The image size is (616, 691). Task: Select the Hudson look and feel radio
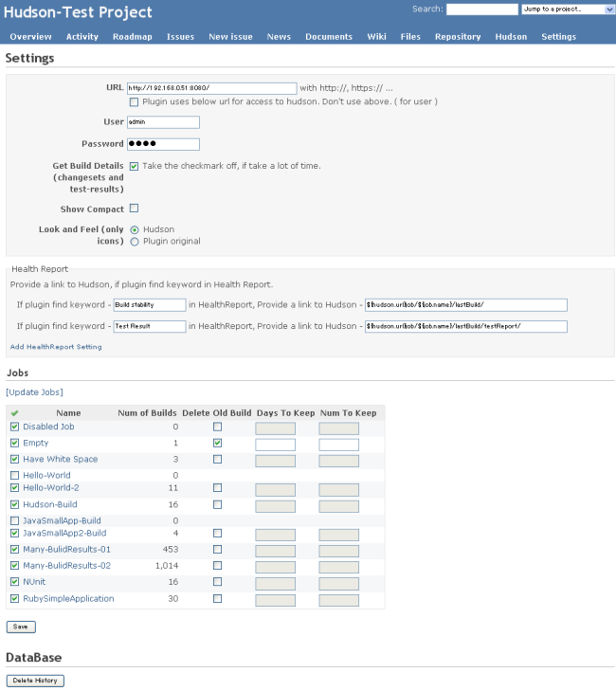[135, 229]
